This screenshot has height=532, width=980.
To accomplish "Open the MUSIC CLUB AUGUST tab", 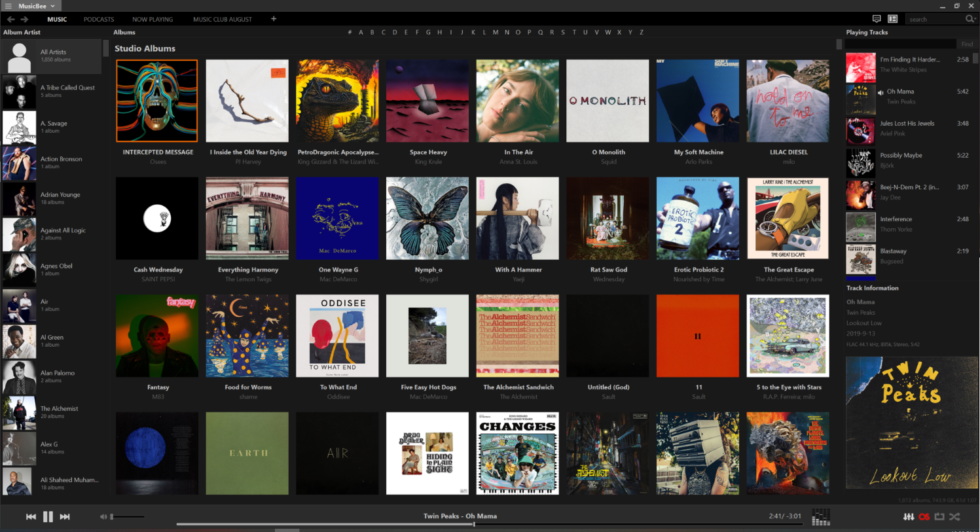I will click(x=223, y=20).
